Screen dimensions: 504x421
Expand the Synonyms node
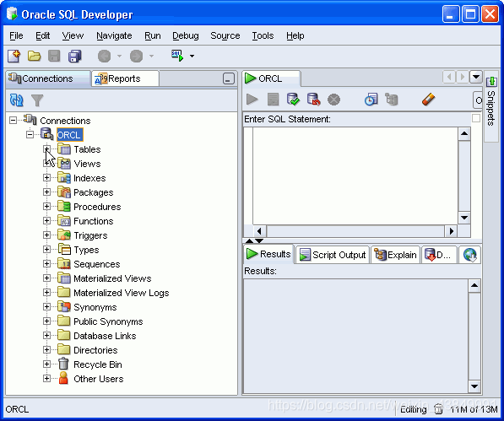46,306
